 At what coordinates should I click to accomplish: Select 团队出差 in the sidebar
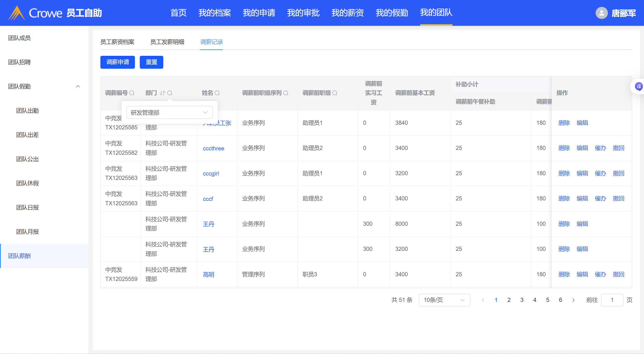click(x=27, y=135)
